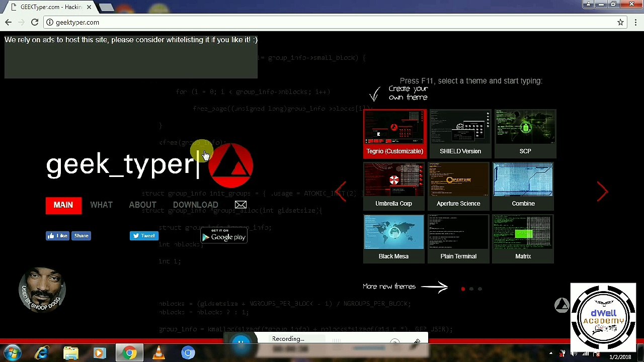
Task: Click the "Press F11, select a theme" text
Action: pos(471,81)
